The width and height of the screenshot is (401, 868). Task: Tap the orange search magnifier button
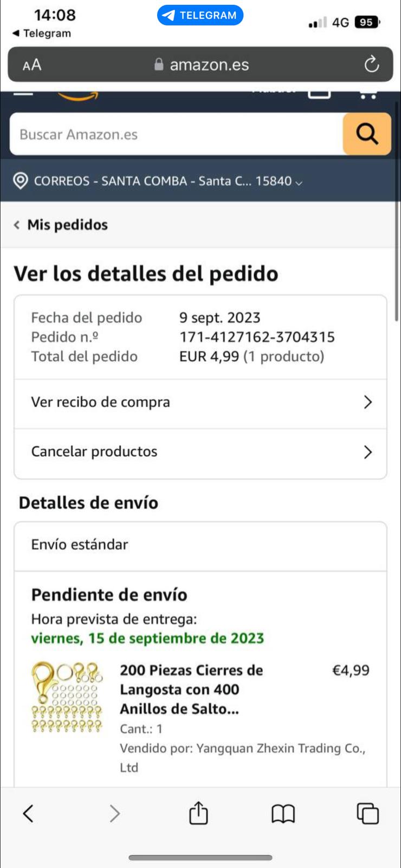pyautogui.click(x=367, y=134)
